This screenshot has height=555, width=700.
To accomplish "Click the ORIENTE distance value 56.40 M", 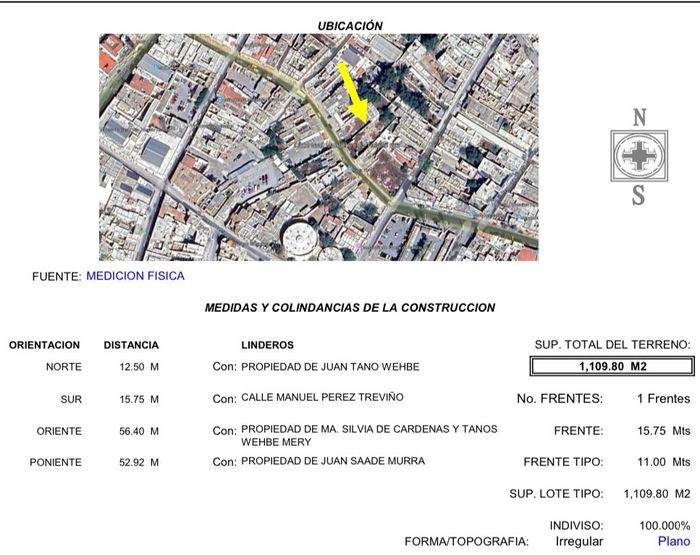I will 139,431.
